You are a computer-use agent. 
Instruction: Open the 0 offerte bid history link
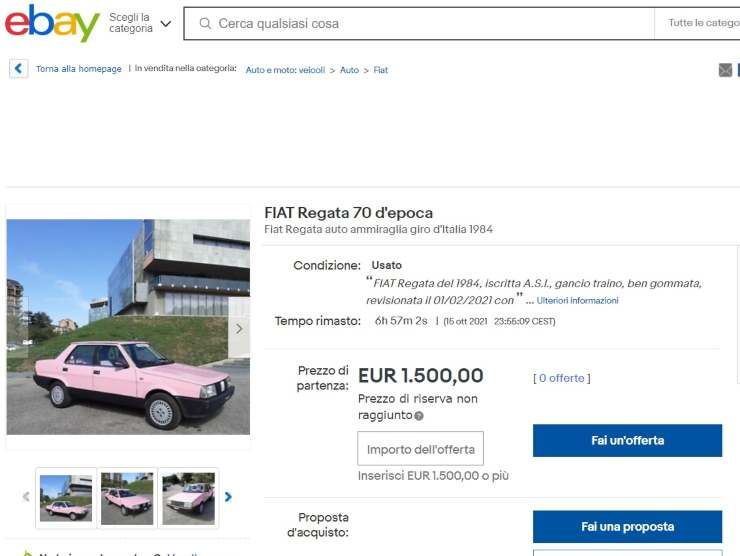tap(562, 378)
